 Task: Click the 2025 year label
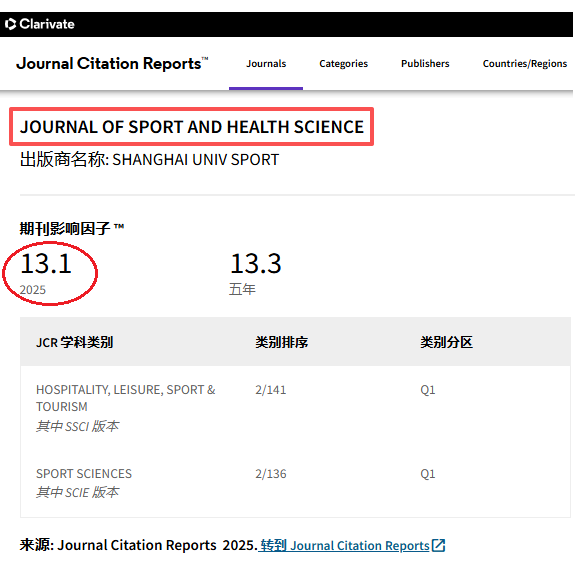pyautogui.click(x=33, y=290)
